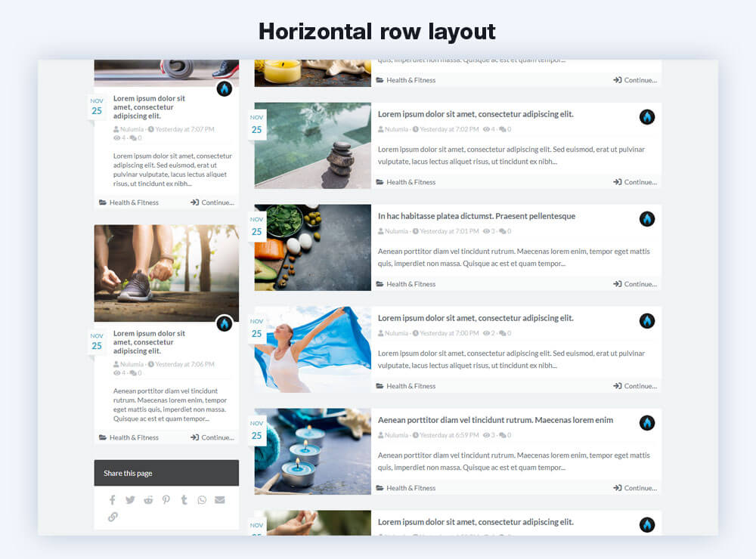Copy page link using chain icon
The width and height of the screenshot is (756, 559).
[113, 517]
